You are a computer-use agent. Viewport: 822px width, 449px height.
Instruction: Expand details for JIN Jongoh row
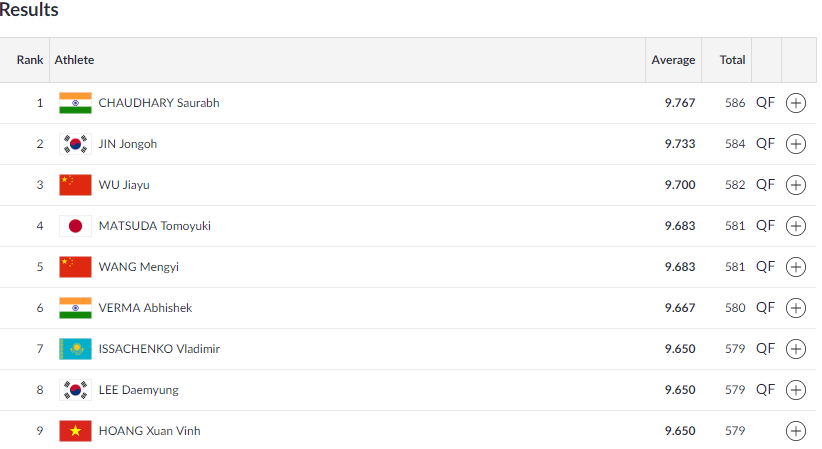[795, 144]
